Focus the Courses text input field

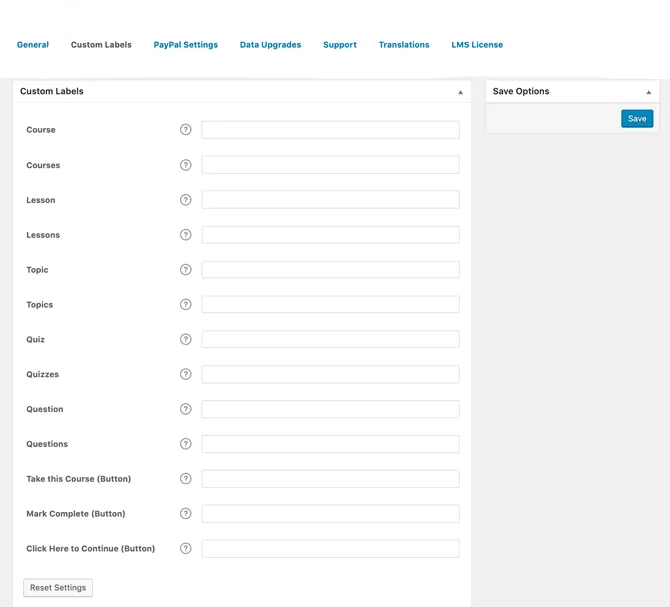[330, 165]
